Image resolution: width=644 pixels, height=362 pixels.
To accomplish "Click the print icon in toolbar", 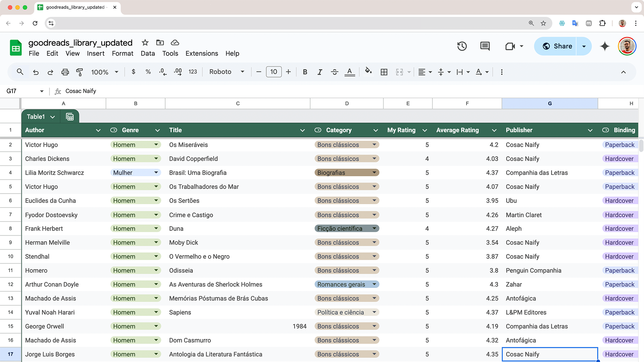I will click(x=65, y=72).
